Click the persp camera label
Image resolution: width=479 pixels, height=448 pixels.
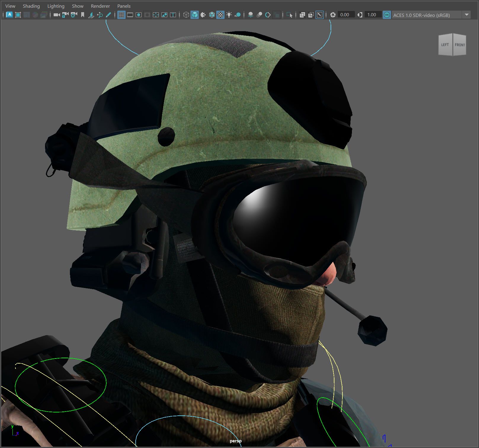click(x=236, y=441)
